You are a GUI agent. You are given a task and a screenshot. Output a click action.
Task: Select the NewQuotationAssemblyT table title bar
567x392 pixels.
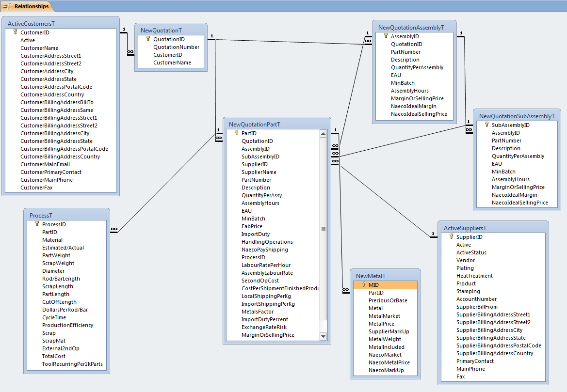coord(414,28)
